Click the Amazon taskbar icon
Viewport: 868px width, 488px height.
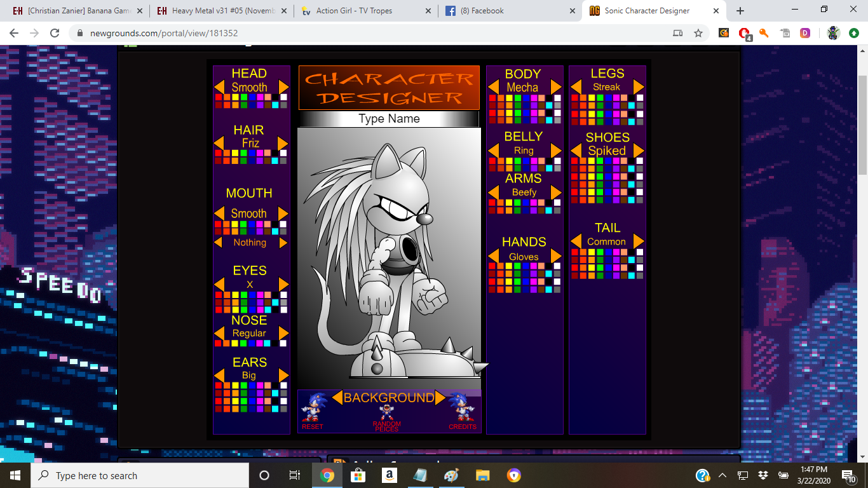390,475
